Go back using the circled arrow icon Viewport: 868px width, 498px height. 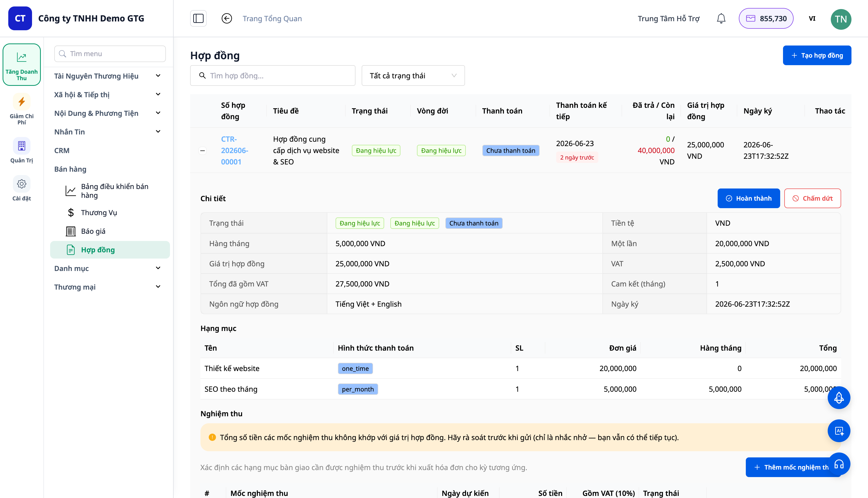pos(227,18)
